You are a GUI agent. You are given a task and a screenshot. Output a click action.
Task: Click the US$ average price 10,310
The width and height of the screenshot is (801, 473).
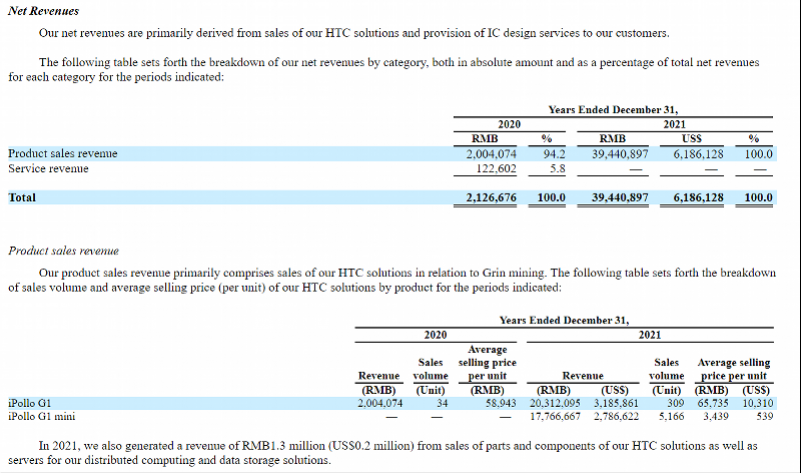758,403
